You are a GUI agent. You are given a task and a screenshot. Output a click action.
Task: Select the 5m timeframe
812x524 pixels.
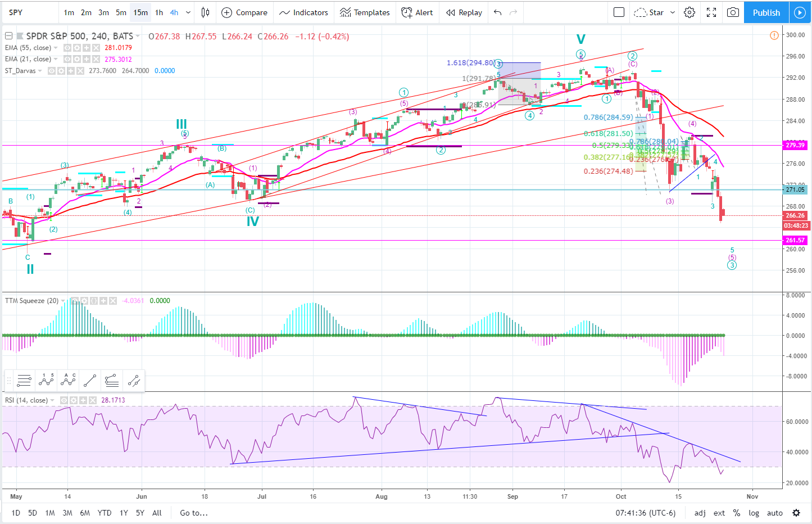click(121, 12)
